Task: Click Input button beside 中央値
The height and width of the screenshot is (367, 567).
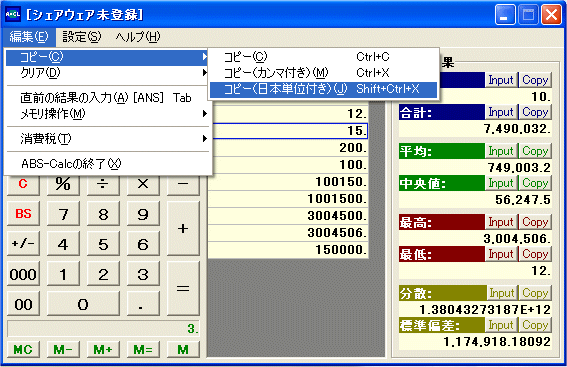Action: [x=501, y=183]
